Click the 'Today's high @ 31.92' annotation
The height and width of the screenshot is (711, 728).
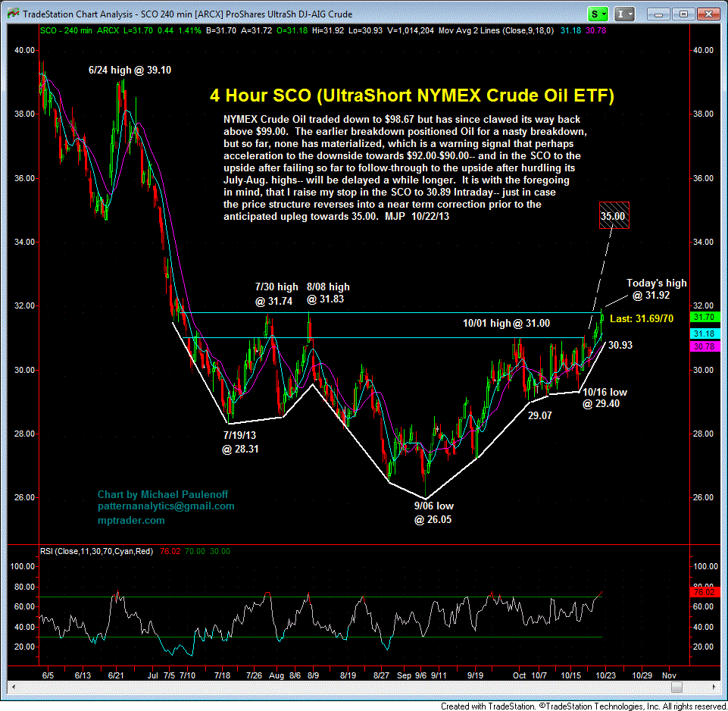[656, 289]
